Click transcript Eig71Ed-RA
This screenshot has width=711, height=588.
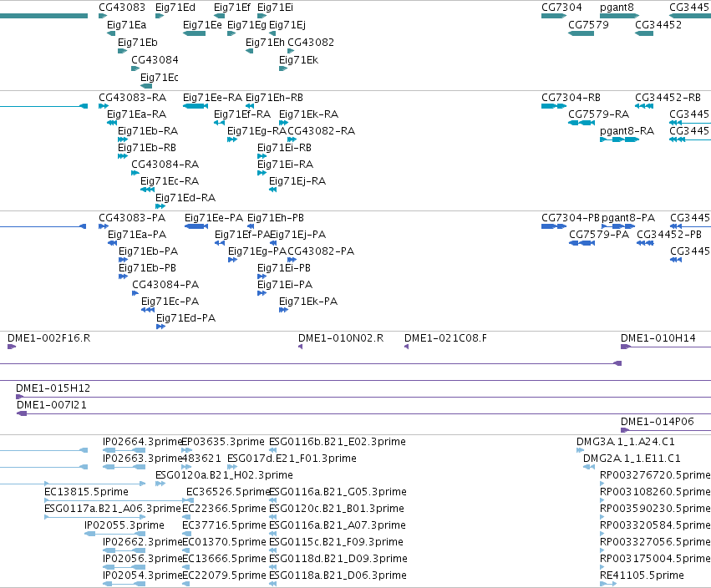(185, 198)
